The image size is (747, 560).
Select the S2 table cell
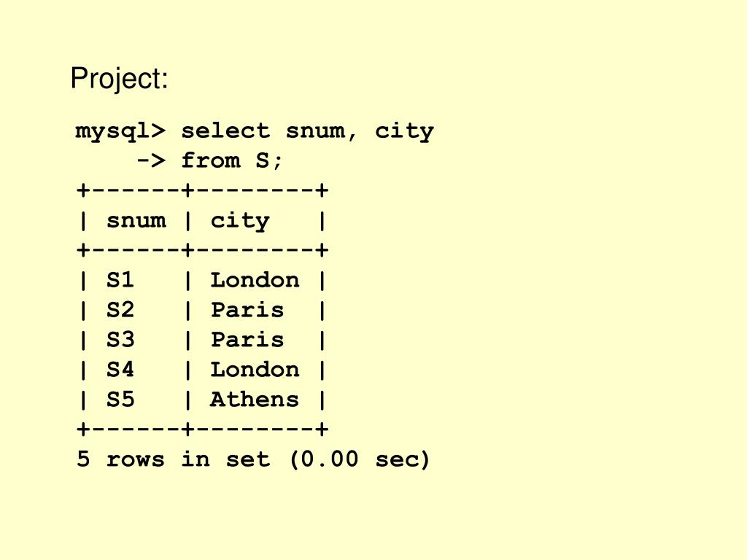(x=120, y=310)
